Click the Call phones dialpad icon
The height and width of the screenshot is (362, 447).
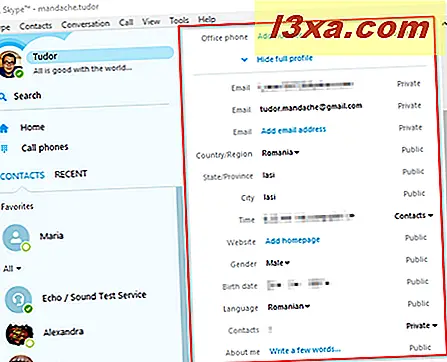point(4,149)
